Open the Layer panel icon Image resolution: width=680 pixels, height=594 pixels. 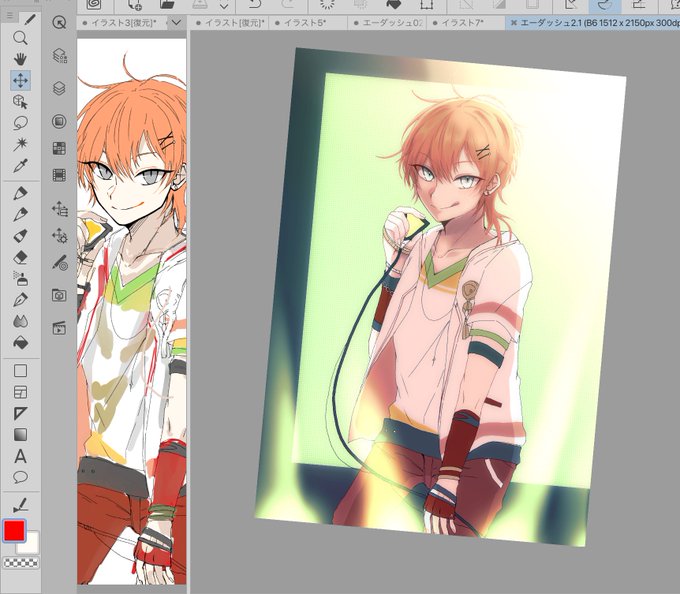(x=59, y=88)
